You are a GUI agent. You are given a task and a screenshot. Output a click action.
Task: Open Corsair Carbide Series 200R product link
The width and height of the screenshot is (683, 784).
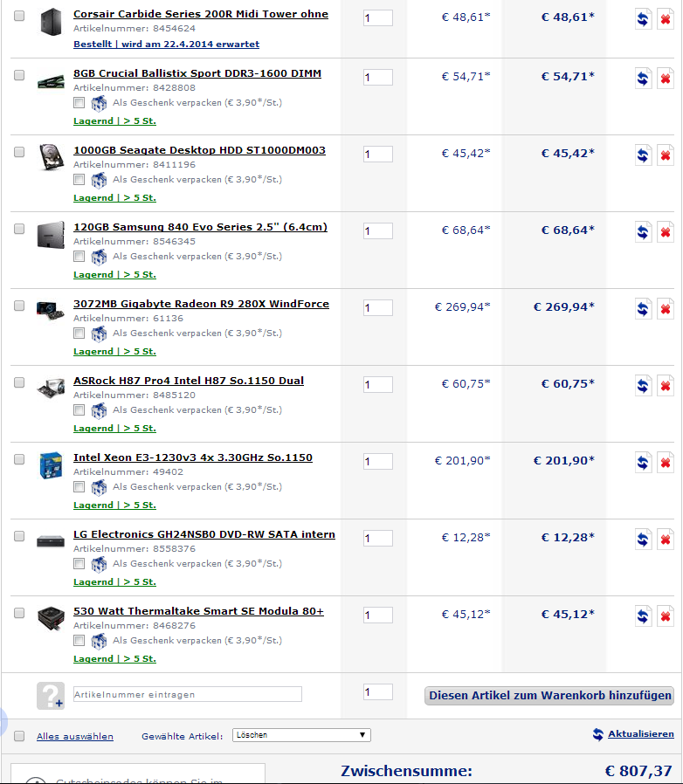(x=201, y=14)
